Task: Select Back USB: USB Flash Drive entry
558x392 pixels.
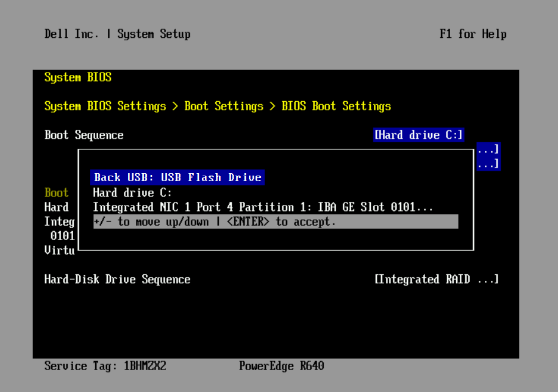Action: [x=177, y=177]
